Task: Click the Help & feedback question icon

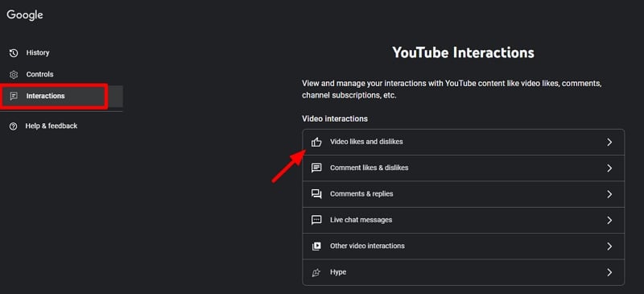Action: pos(13,126)
